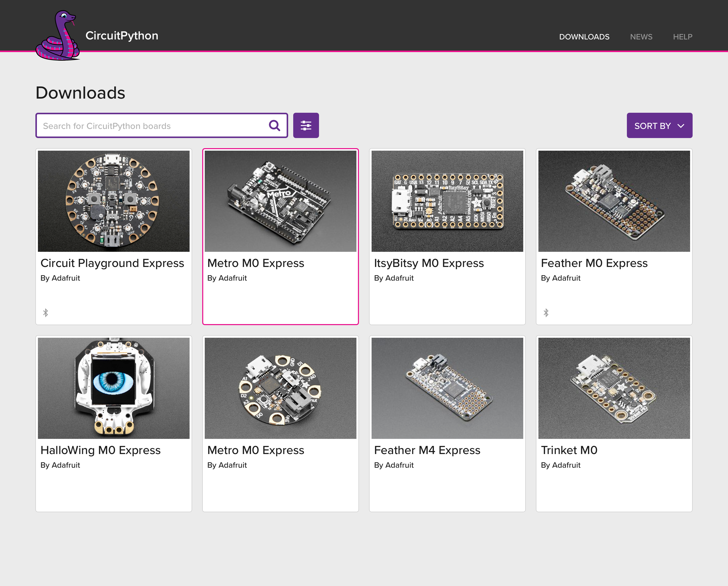Click the search magnifier icon

click(x=275, y=126)
